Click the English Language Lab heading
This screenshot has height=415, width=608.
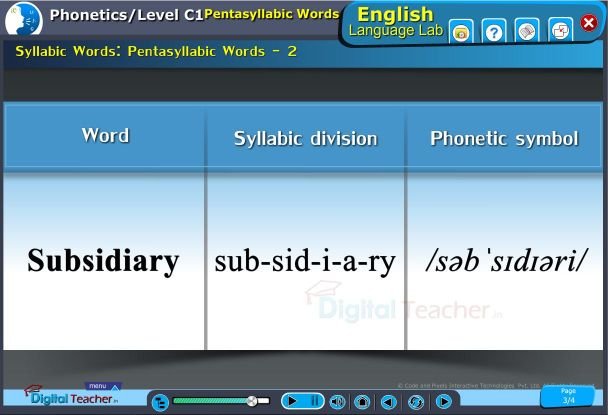click(x=396, y=22)
